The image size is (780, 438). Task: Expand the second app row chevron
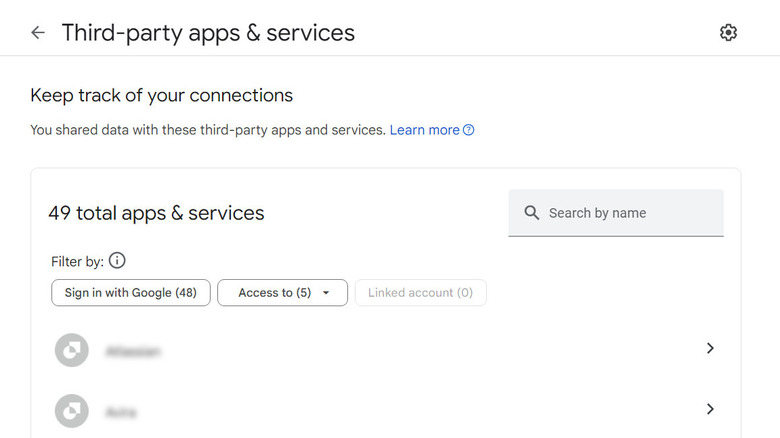[710, 408]
